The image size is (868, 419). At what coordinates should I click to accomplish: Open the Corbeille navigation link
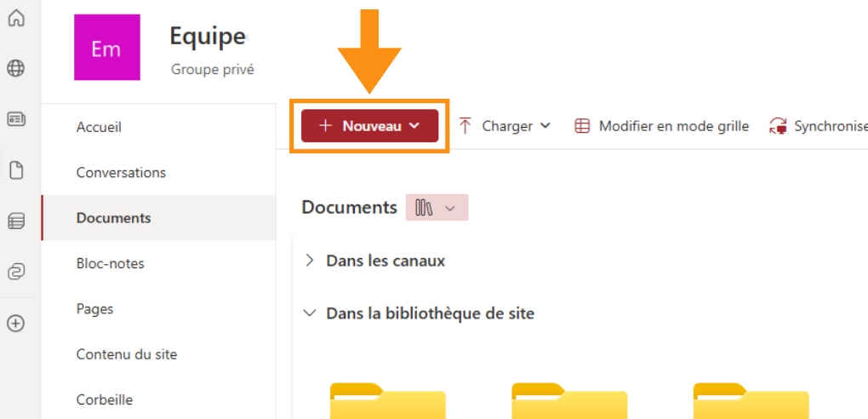coord(105,399)
